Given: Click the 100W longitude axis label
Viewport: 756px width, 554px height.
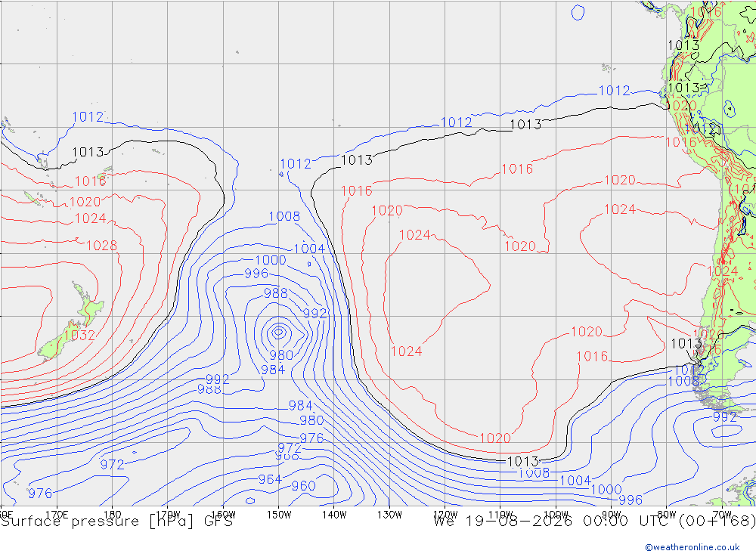Looking at the screenshot, I should pos(556,515).
